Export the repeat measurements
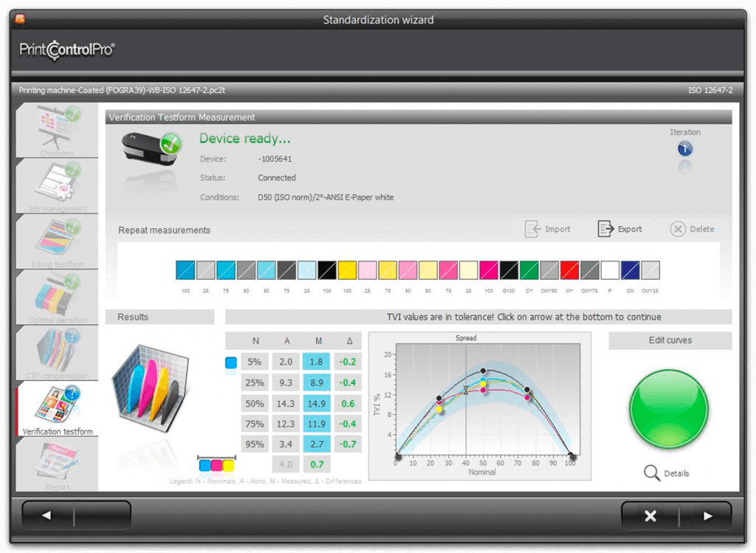The height and width of the screenshot is (553, 756). point(620,229)
